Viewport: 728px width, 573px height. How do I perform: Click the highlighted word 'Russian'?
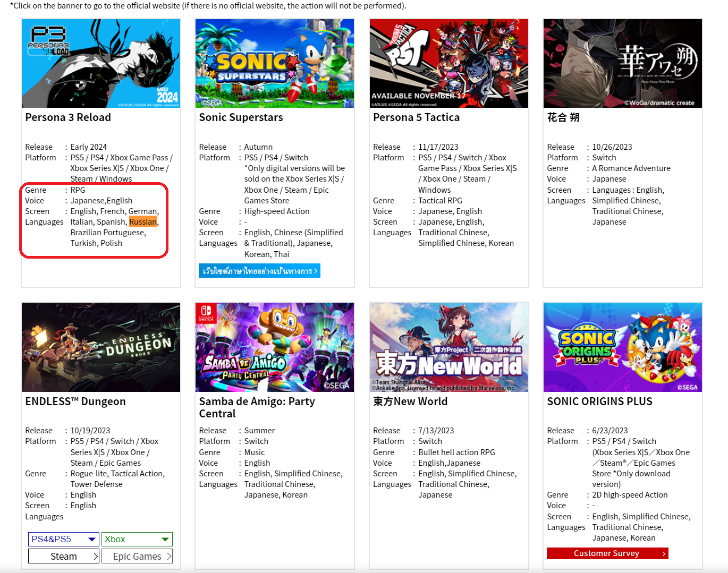pos(143,222)
